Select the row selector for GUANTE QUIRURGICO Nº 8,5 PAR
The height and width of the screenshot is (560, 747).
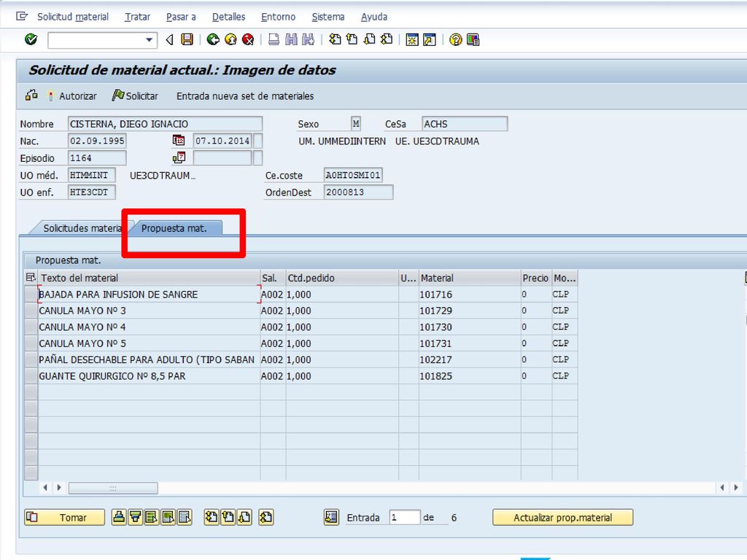click(x=31, y=376)
